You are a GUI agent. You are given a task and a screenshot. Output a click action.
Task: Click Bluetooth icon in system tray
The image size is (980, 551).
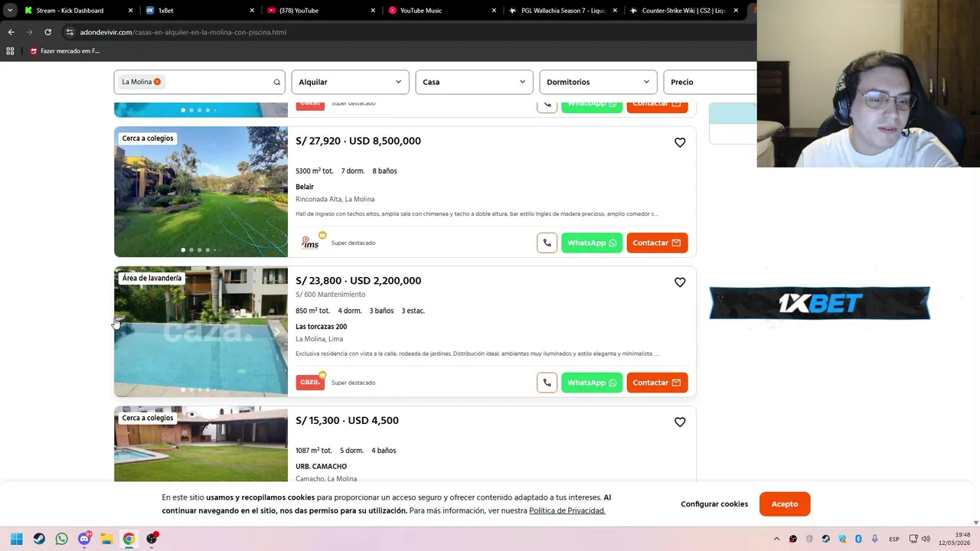coord(858,539)
